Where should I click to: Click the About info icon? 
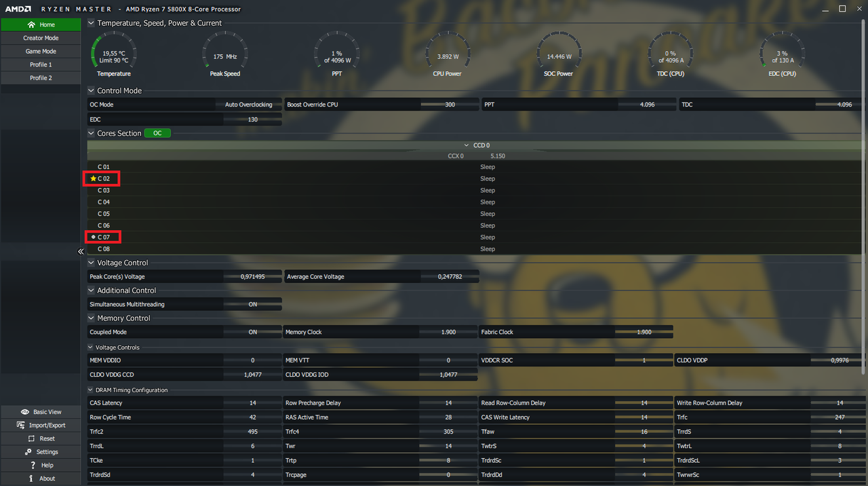[31, 478]
